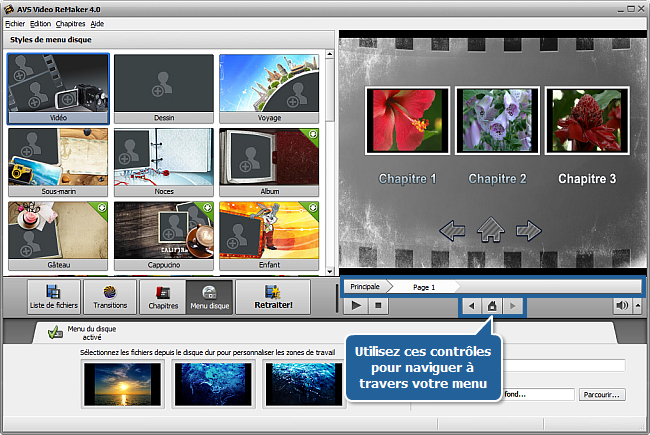Screen dimensions: 650x435
Task: Toggle the Menu du disque activé checkmark
Action: click(54, 336)
